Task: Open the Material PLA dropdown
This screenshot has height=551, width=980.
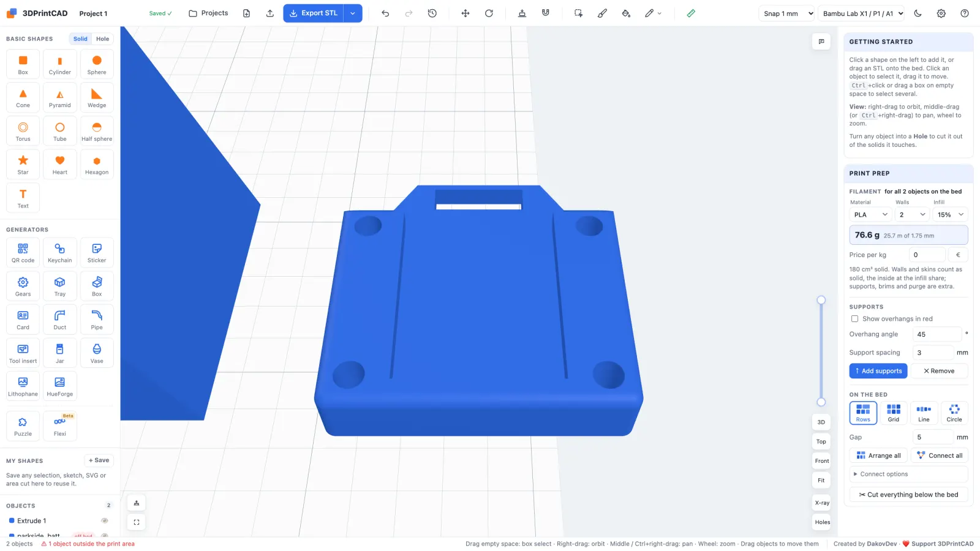Action: click(870, 215)
